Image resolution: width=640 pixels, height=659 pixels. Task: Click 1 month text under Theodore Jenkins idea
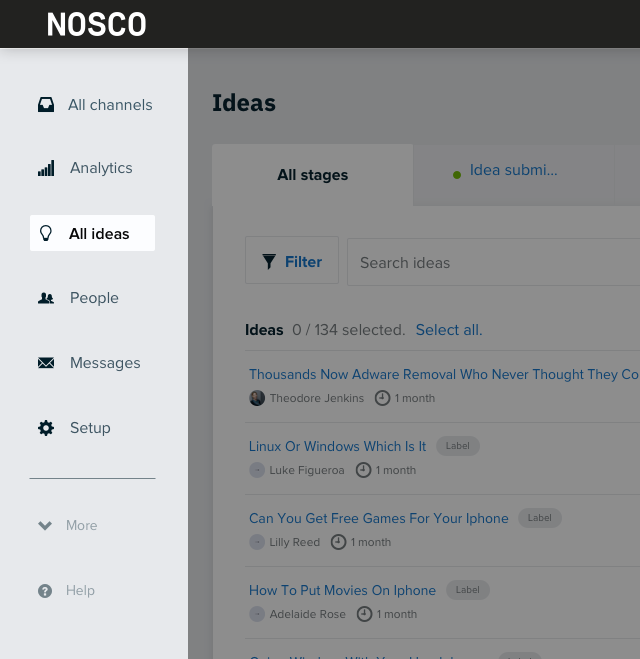click(414, 398)
